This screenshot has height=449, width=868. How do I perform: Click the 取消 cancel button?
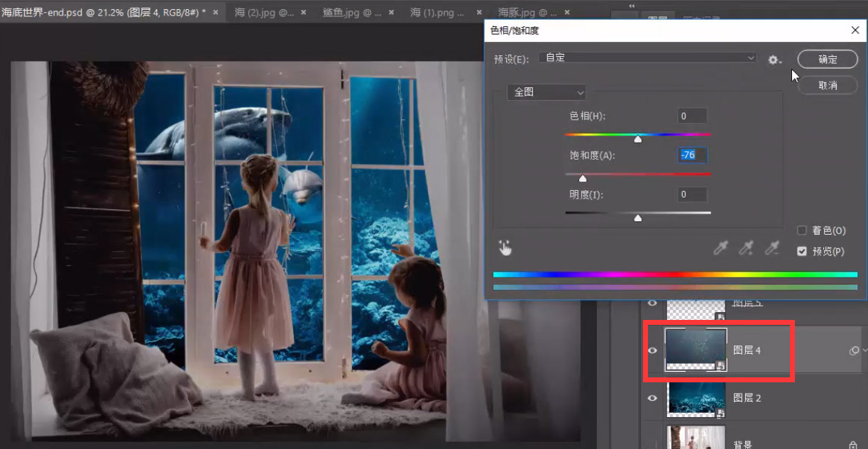click(828, 85)
